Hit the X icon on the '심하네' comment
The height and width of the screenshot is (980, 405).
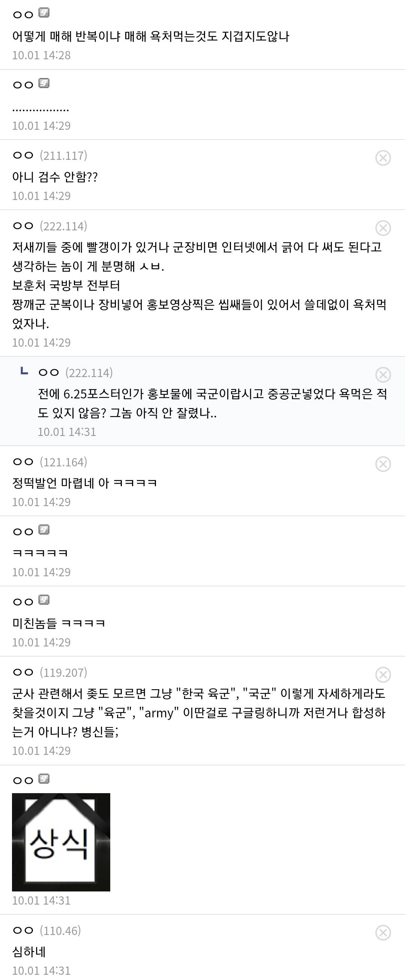[x=382, y=932]
